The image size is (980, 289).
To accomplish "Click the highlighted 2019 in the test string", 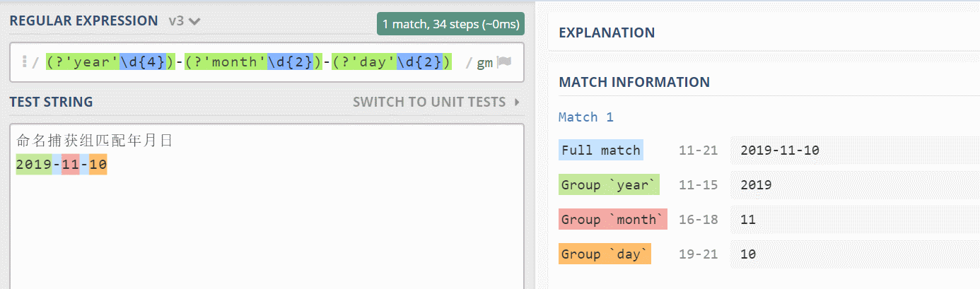I will pos(34,165).
